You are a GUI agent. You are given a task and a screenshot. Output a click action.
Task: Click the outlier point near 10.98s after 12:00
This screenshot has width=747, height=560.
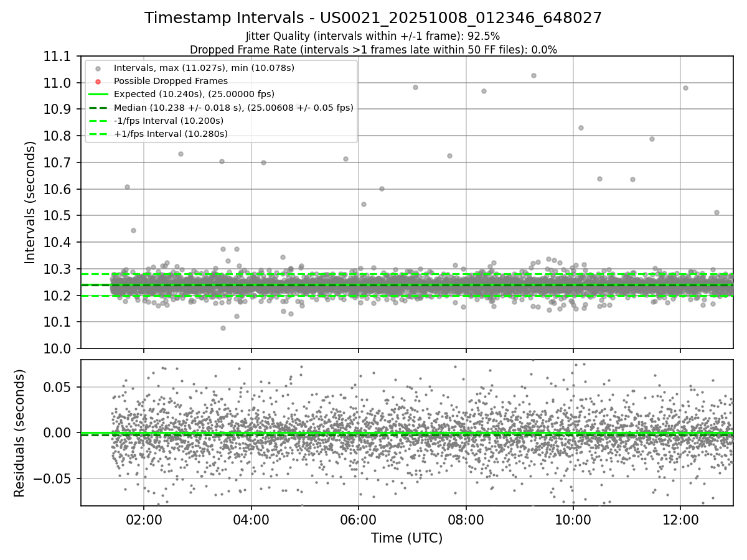point(685,88)
